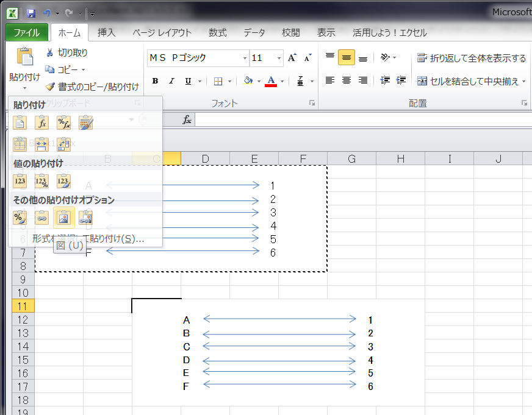Open 形式を選択して貼り付け(S)... dialog
The height and width of the screenshot is (415, 532).
[x=88, y=239]
